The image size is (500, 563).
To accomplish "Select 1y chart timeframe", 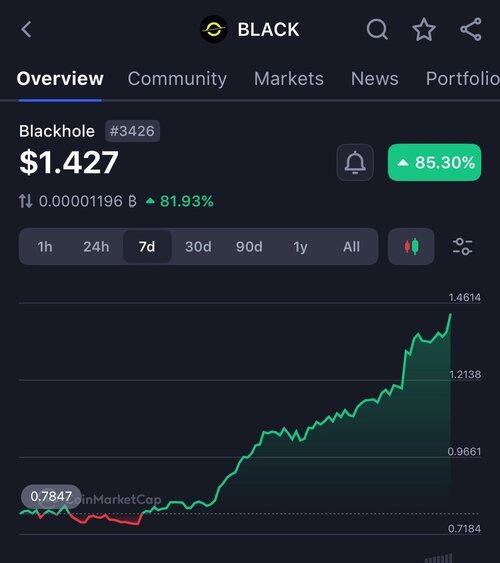I will [300, 247].
